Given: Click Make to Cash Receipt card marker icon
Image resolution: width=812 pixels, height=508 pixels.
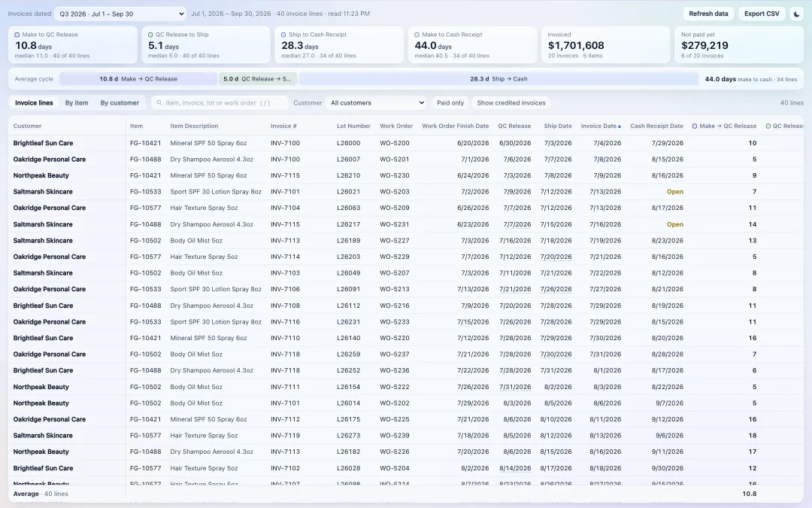Looking at the screenshot, I should pos(417,35).
